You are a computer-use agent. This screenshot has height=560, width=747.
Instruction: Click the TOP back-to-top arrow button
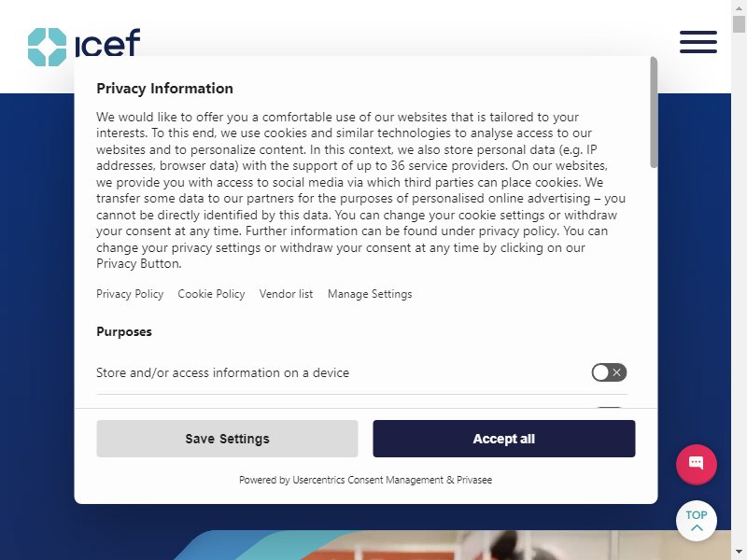(697, 521)
